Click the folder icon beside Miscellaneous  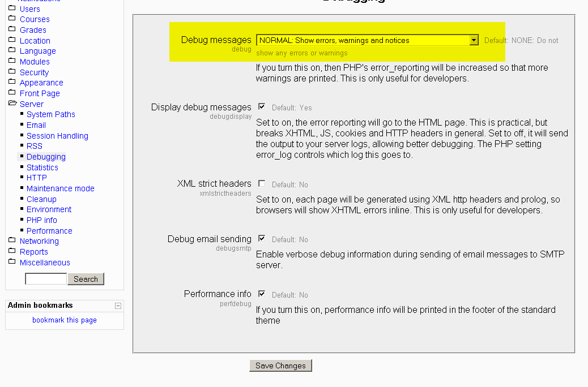coord(12,261)
